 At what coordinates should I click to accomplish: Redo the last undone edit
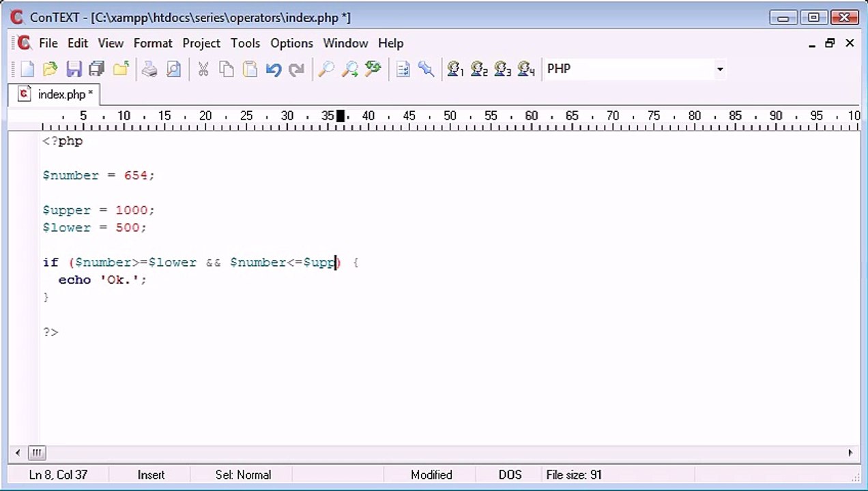point(297,69)
